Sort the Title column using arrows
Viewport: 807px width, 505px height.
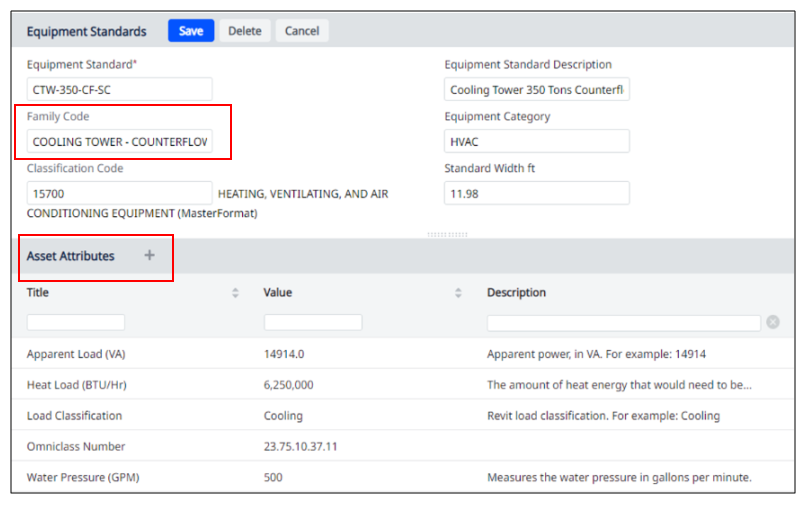pyautogui.click(x=235, y=293)
